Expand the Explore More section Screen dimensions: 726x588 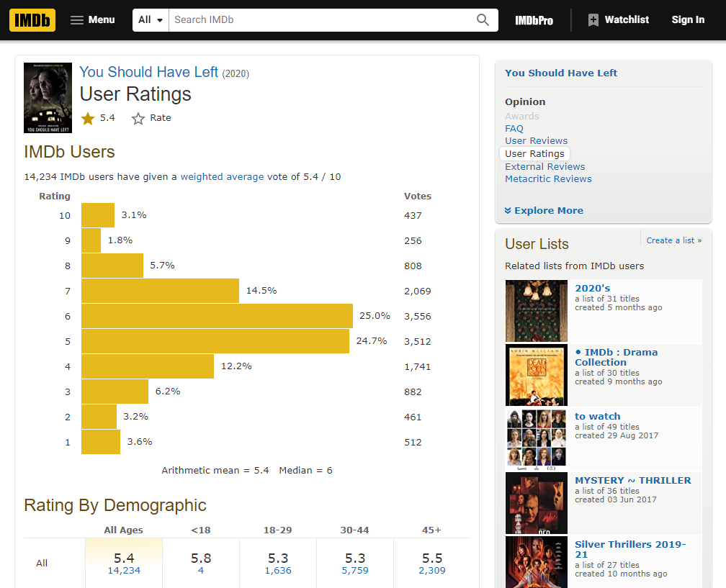[x=544, y=210]
